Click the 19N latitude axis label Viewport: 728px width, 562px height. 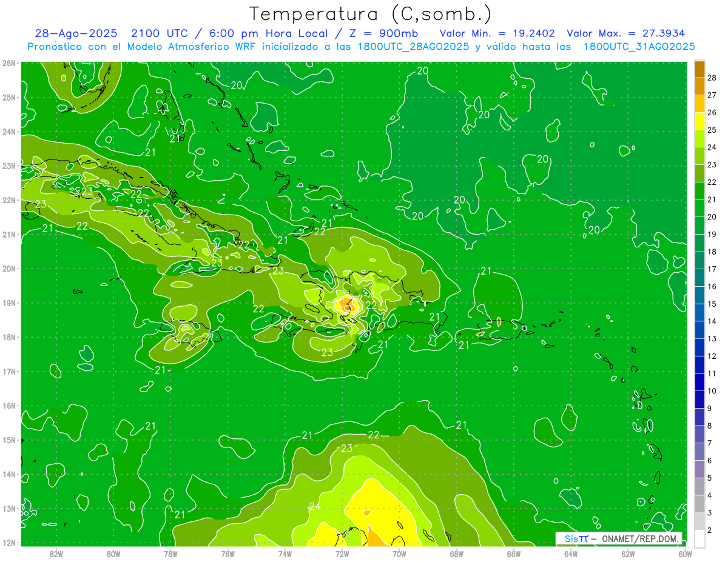coord(9,303)
